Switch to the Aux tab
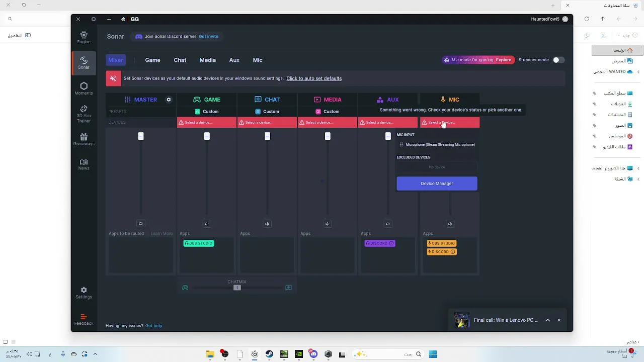The image size is (644, 362). pos(234,60)
